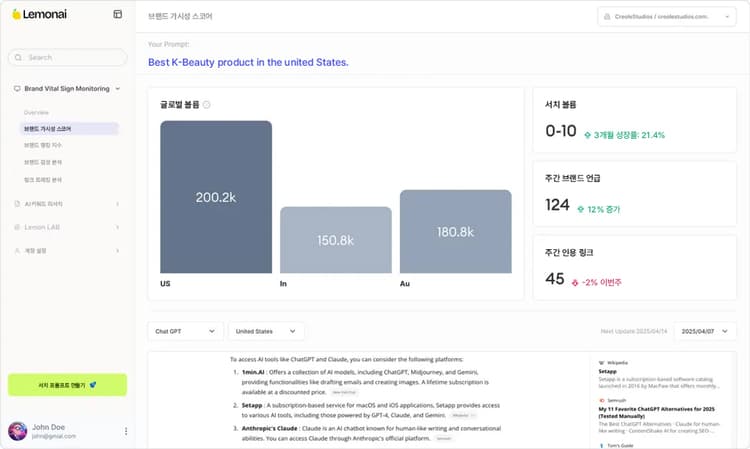750x449 pixels.
Task: Click the Lemonai logo icon
Action: click(x=17, y=14)
